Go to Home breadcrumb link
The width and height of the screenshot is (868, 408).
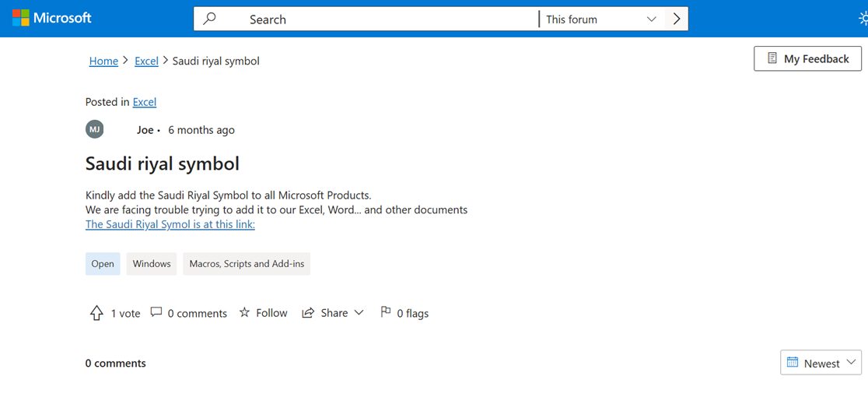click(103, 61)
